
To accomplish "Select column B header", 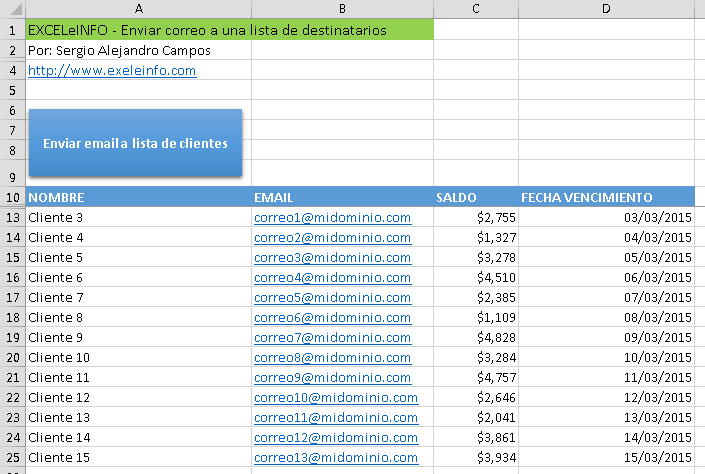I will click(342, 9).
